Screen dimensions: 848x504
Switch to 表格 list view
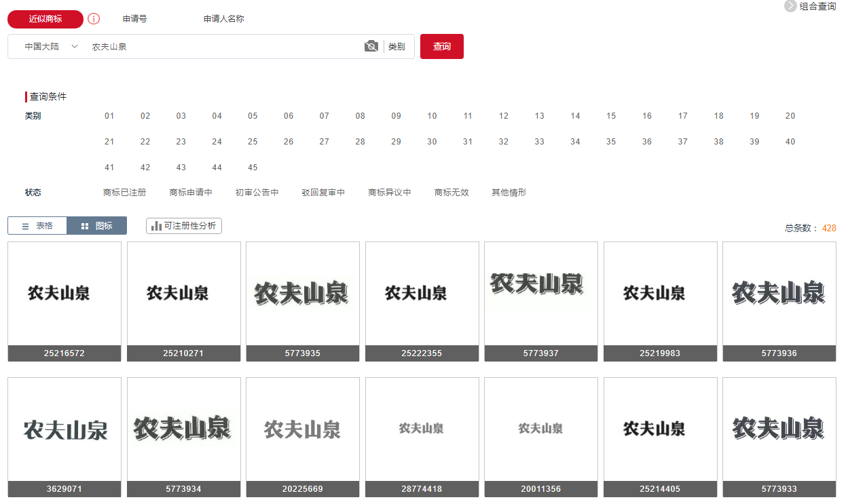pyautogui.click(x=37, y=226)
